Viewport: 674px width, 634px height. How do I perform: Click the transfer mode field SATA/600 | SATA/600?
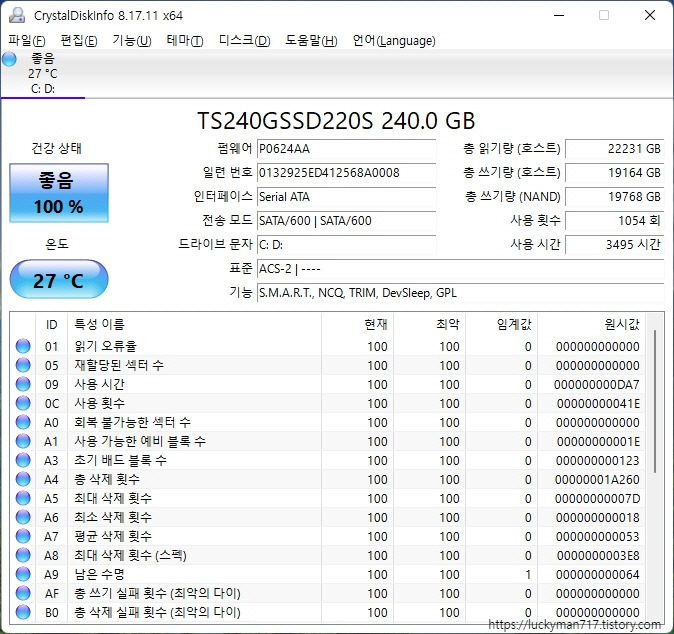point(346,221)
